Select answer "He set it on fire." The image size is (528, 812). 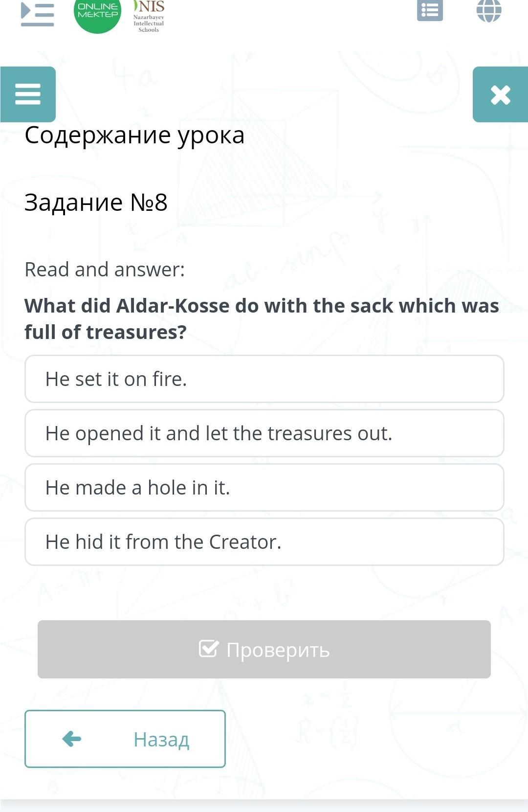[x=264, y=379]
